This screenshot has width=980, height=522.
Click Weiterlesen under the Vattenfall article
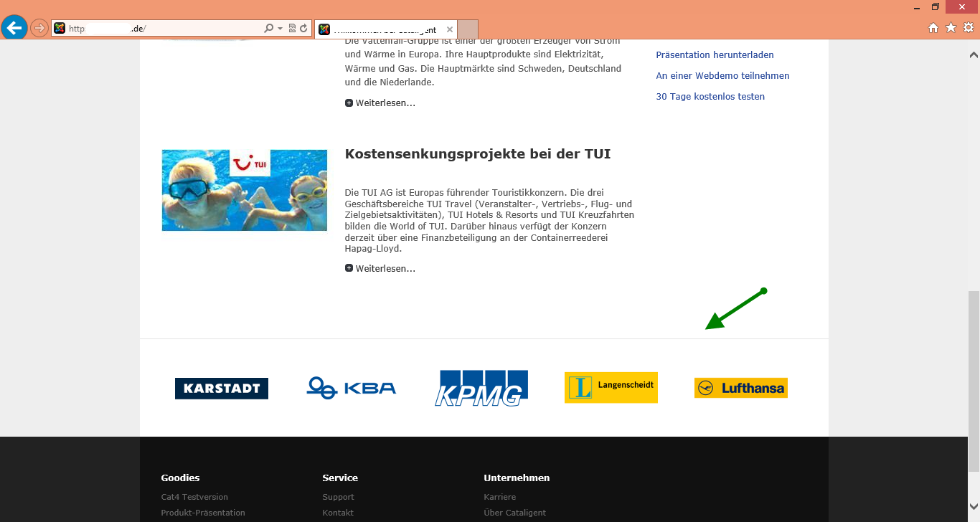[x=385, y=103]
